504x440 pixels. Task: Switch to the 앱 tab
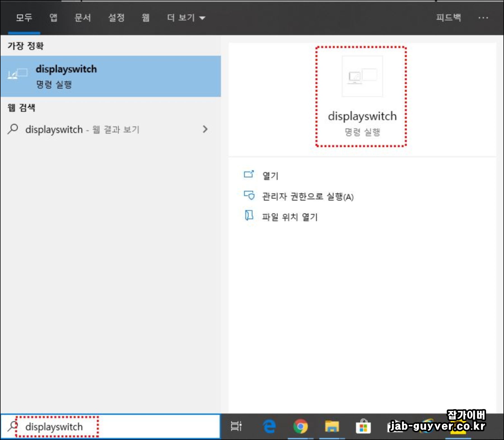[53, 18]
